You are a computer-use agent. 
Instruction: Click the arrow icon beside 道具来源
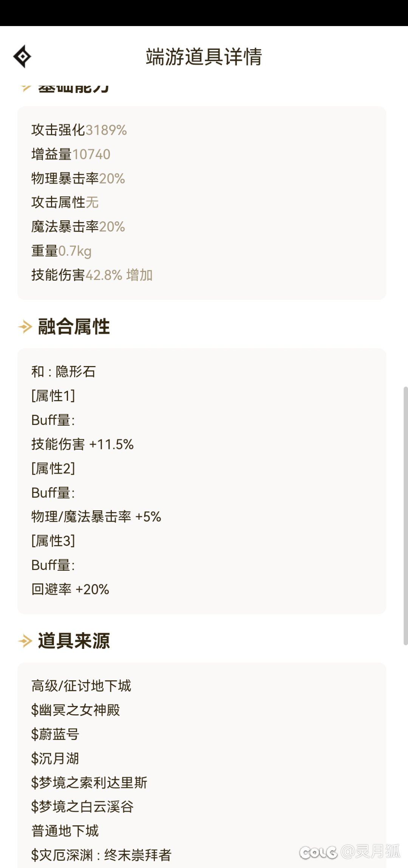click(25, 641)
